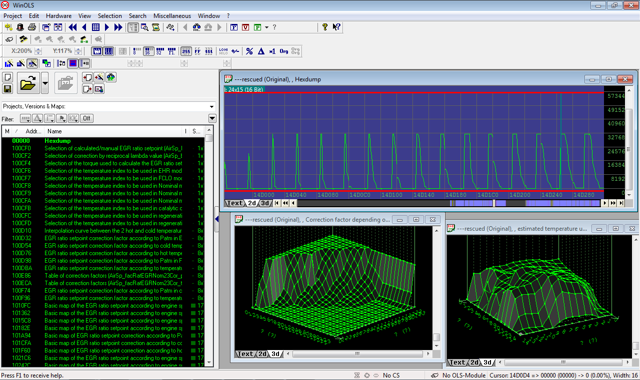Select map row at address 100E86
The height and width of the screenshot is (380, 640).
click(x=102, y=276)
